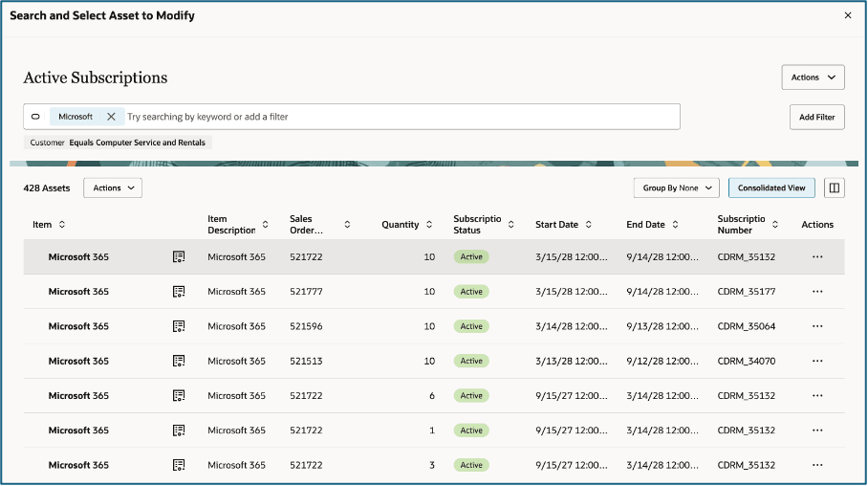The width and height of the screenshot is (868, 486).
Task: Open row actions for CDRM_35177
Action: [817, 292]
